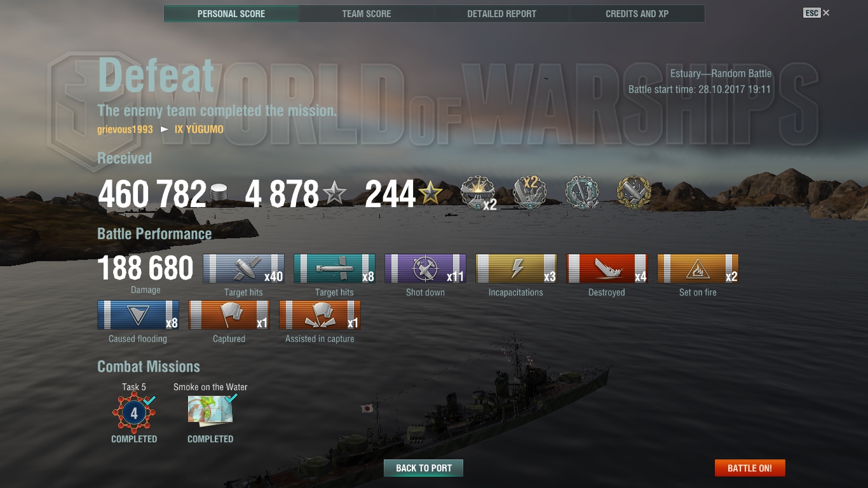Click the Destroyed ships ribbon icon
Screen dimensions: 868x488
click(607, 269)
